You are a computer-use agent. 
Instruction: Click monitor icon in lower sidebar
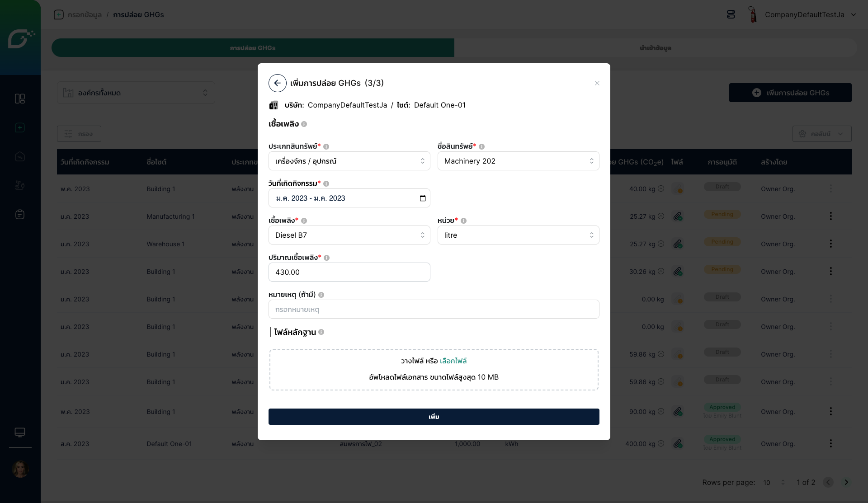20,432
